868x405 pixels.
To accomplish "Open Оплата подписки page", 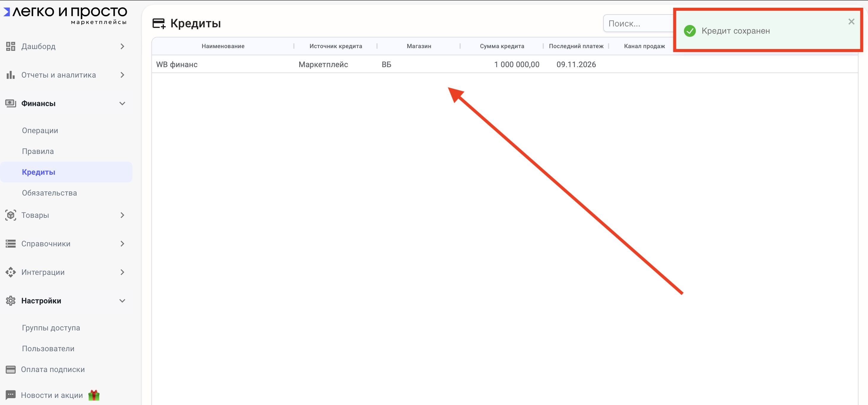I will [53, 369].
